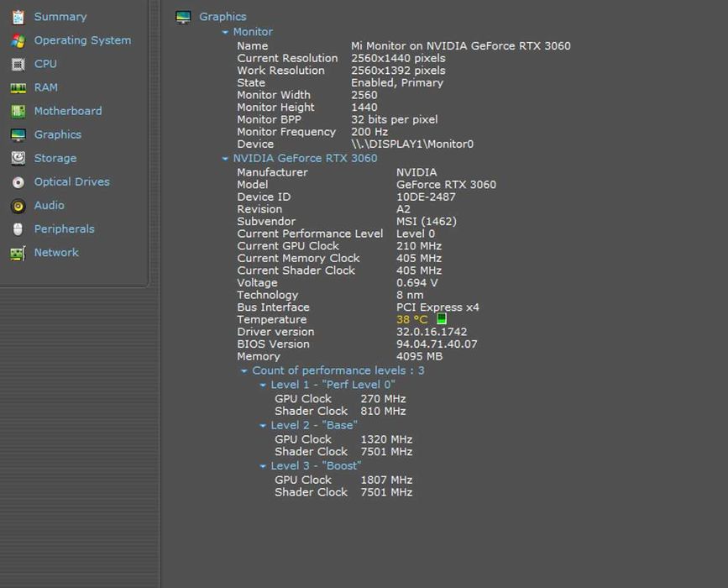Open the Optical Drives section
728x588 pixels.
point(72,181)
